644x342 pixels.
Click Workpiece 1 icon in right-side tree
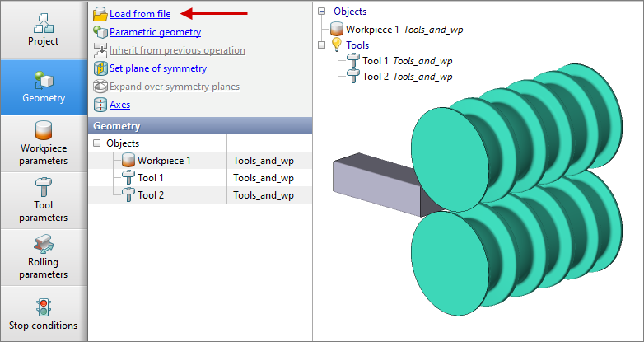(x=337, y=30)
